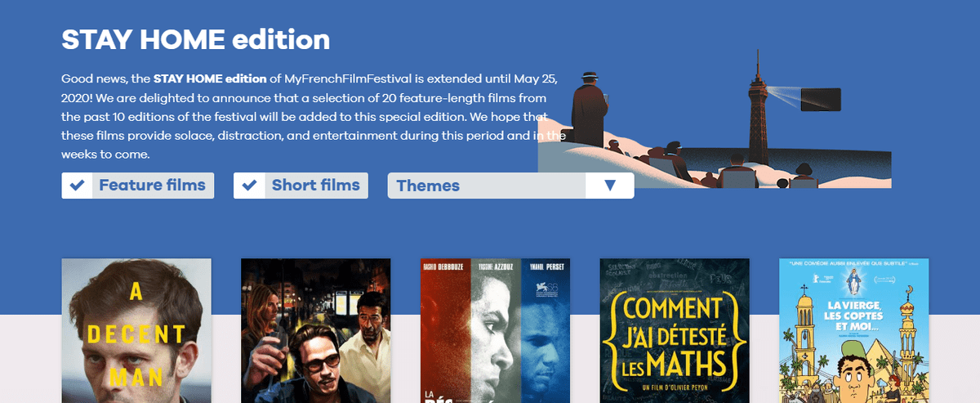The height and width of the screenshot is (403, 980).
Task: Open the painted bar scene film poster
Action: [315, 330]
